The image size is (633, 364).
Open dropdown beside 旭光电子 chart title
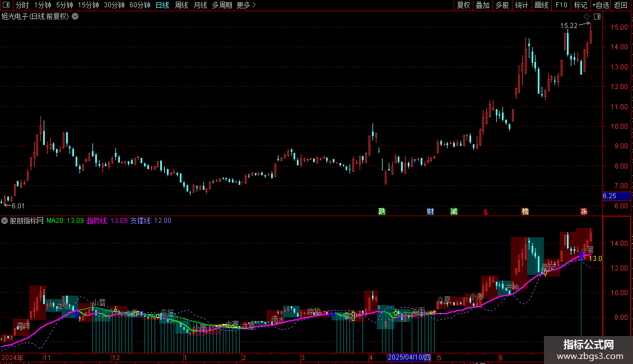coord(75,17)
